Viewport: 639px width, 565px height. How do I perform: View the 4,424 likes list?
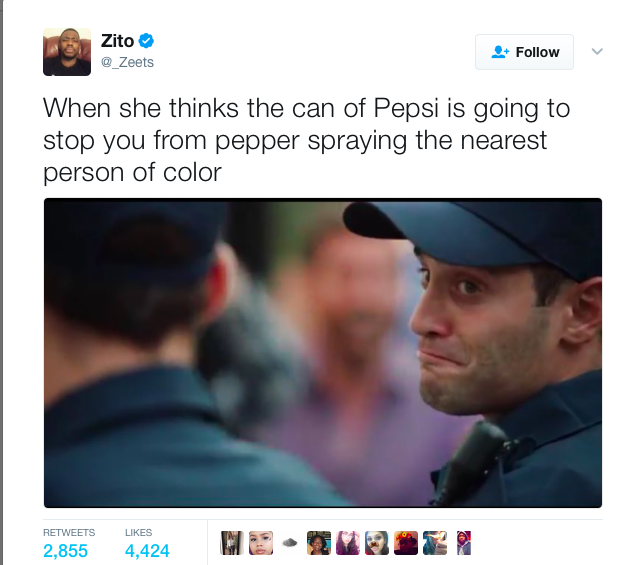[x=147, y=544]
